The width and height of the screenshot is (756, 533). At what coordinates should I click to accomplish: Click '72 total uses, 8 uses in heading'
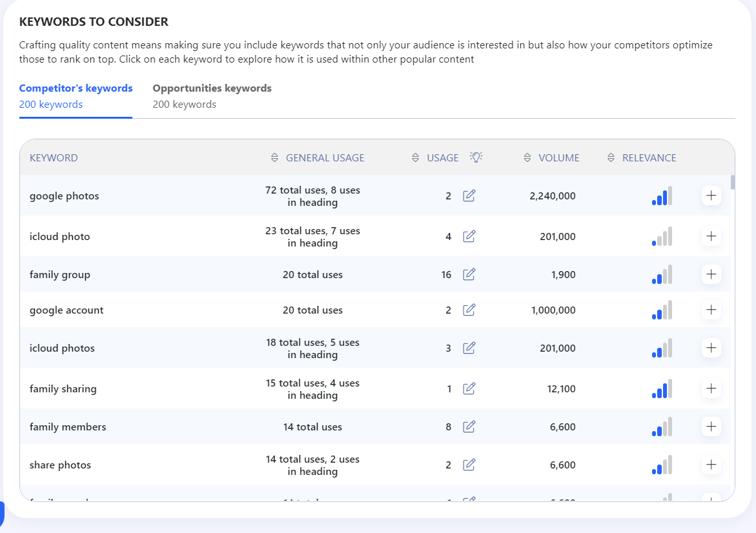coord(312,196)
